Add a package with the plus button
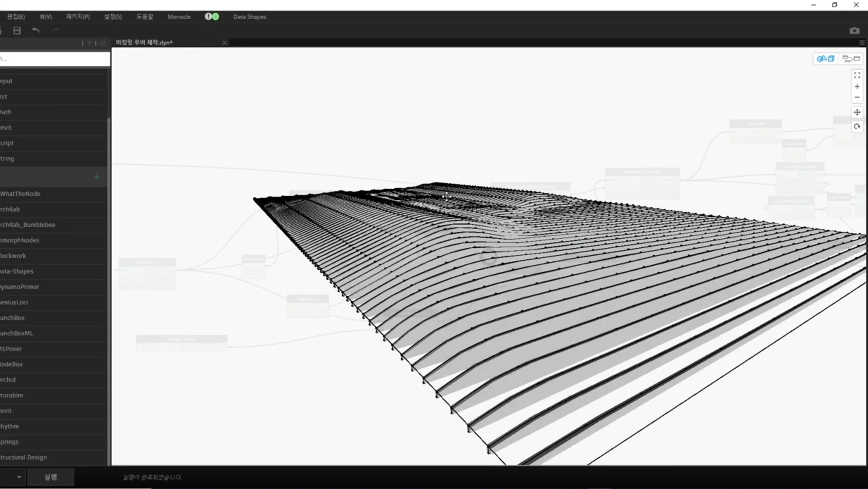 97,177
